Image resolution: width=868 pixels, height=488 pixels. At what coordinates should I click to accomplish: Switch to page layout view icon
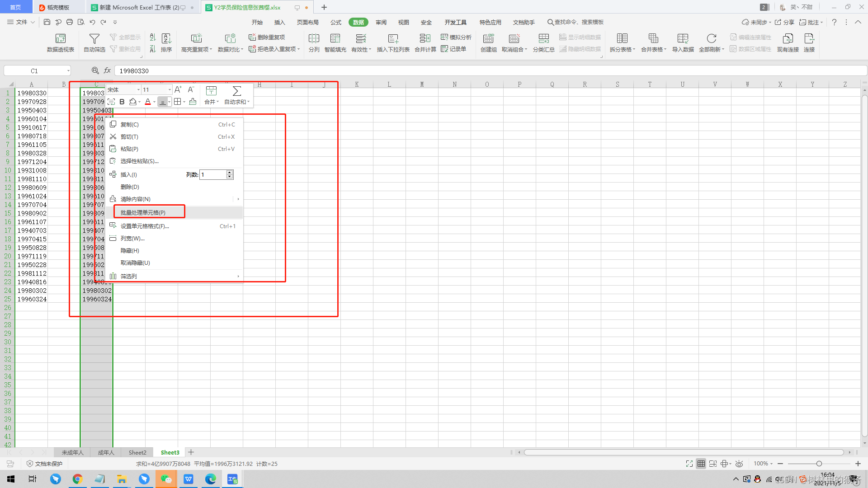tap(713, 464)
